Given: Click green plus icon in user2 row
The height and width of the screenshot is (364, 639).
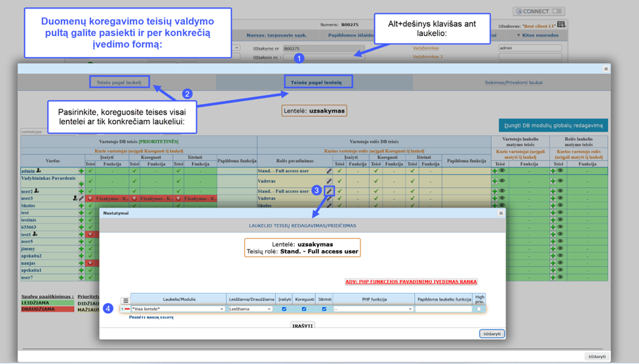Looking at the screenshot, I should click(81, 191).
